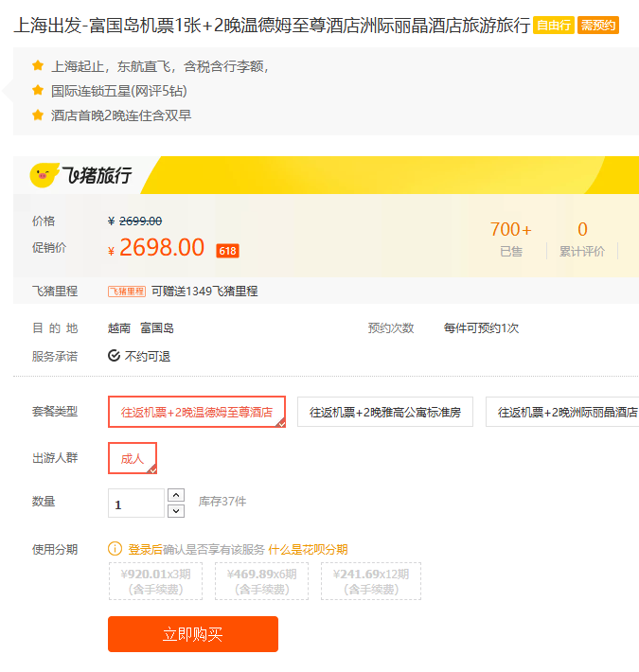Click 库存37件 stock text

coord(222,502)
